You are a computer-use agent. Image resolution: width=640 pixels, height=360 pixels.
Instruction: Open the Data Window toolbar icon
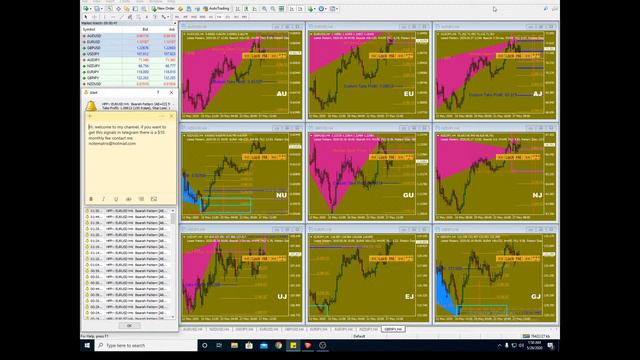click(119, 9)
